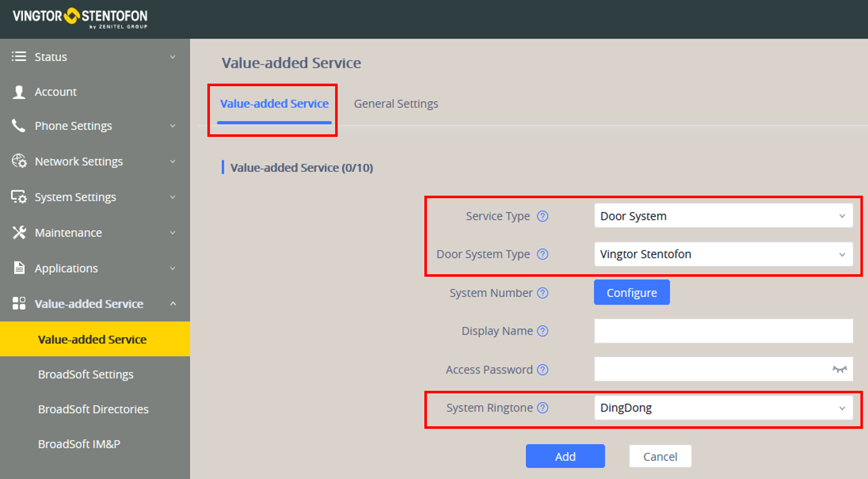Toggle password visibility eye icon

(x=840, y=369)
